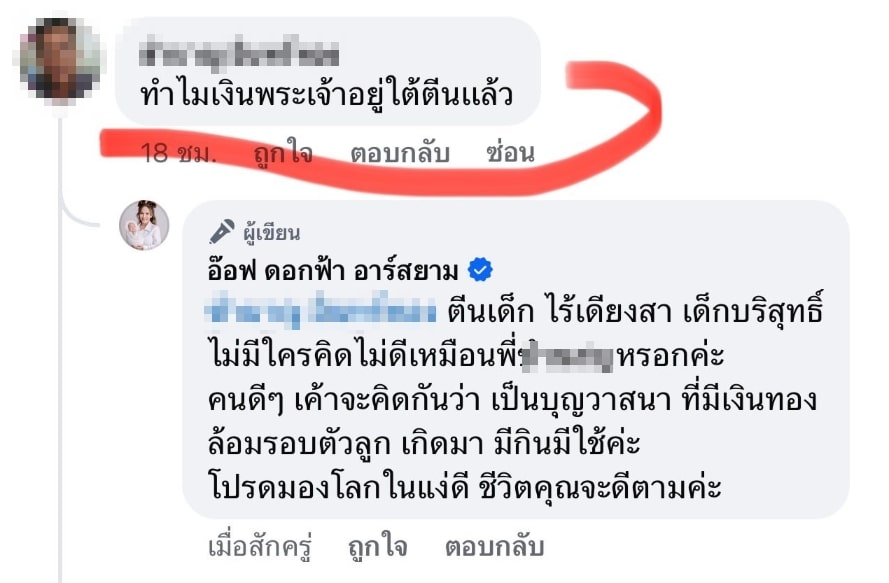Click ตอบกลับ under the first comment

point(400,153)
